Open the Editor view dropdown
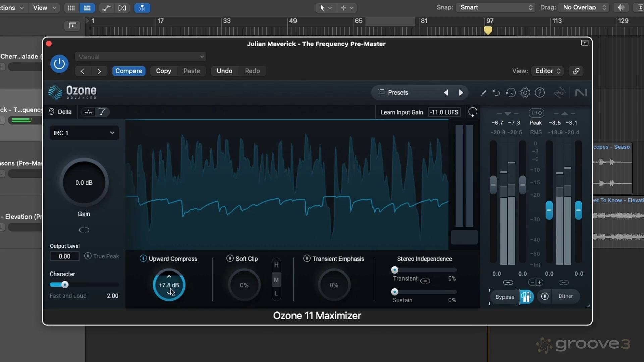644x362 pixels. (x=548, y=71)
